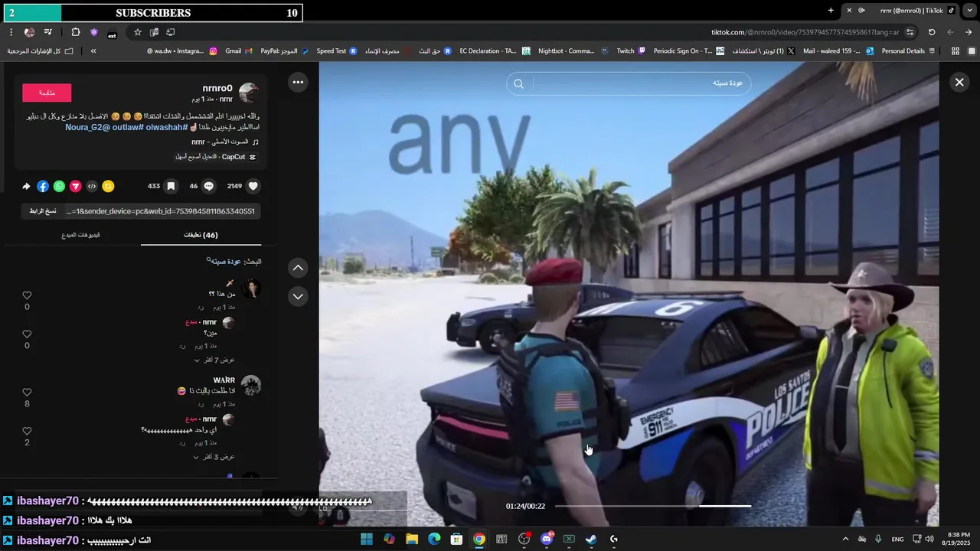Click the nrnro0 username link
Viewport: 980px width, 551px height.
tap(217, 88)
